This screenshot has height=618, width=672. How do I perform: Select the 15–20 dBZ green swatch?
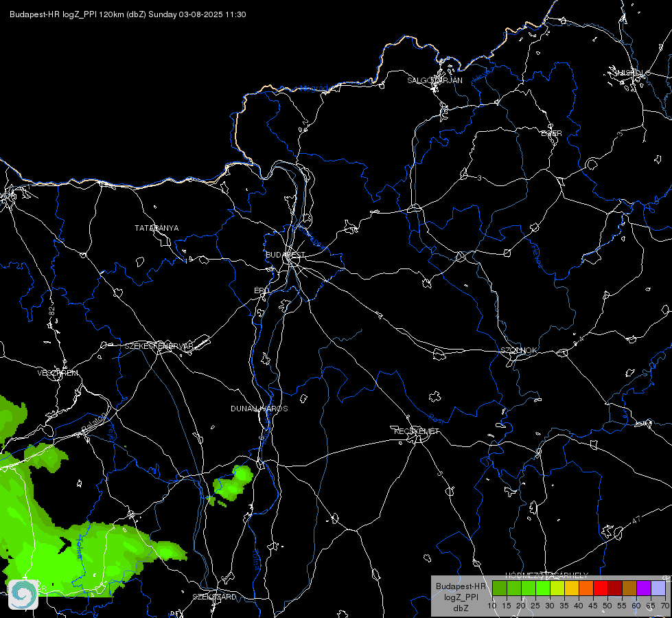coord(514,588)
